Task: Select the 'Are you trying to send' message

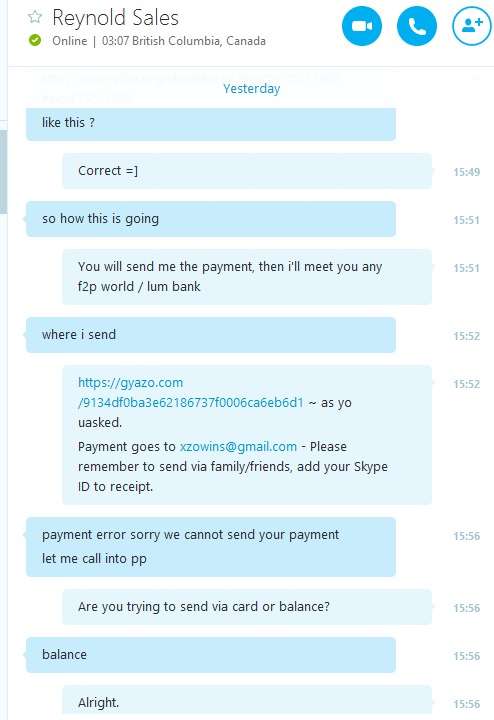Action: point(247,607)
